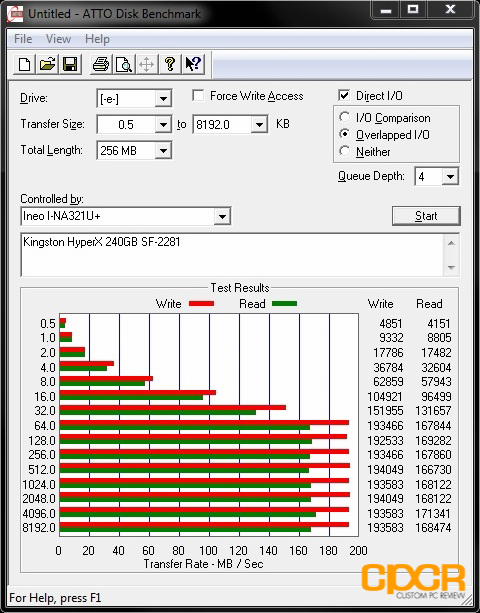This screenshot has width=480, height=613.
Task: Enable Force Write Access checkbox
Action: [x=198, y=95]
